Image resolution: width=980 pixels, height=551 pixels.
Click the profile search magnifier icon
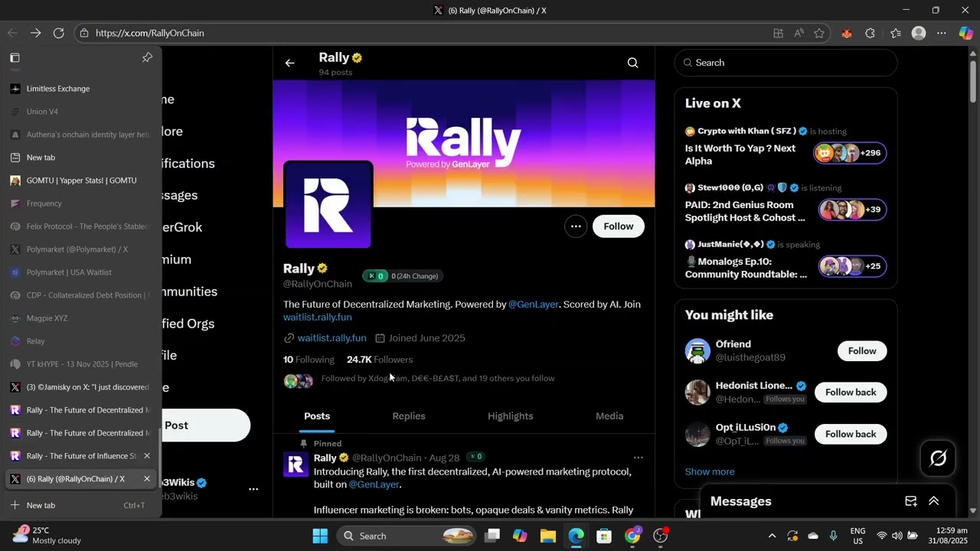(632, 63)
